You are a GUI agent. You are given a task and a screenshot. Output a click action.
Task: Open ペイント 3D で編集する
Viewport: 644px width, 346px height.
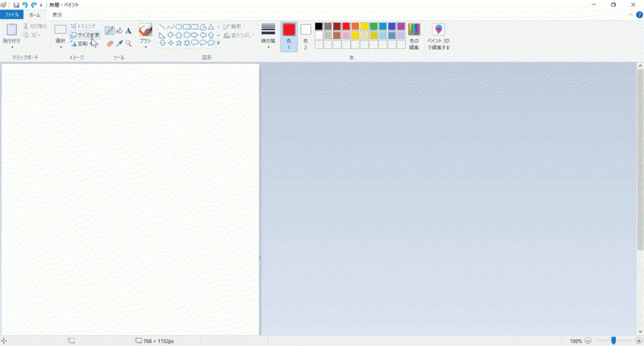coord(438,36)
